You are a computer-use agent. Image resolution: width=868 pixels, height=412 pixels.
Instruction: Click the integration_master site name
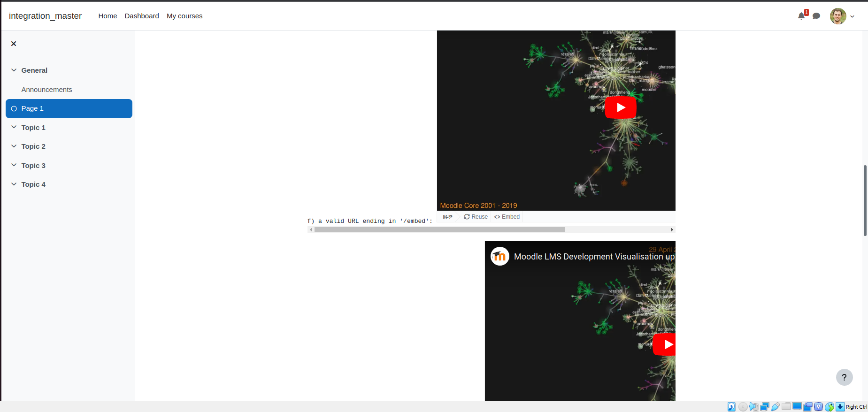(x=45, y=16)
